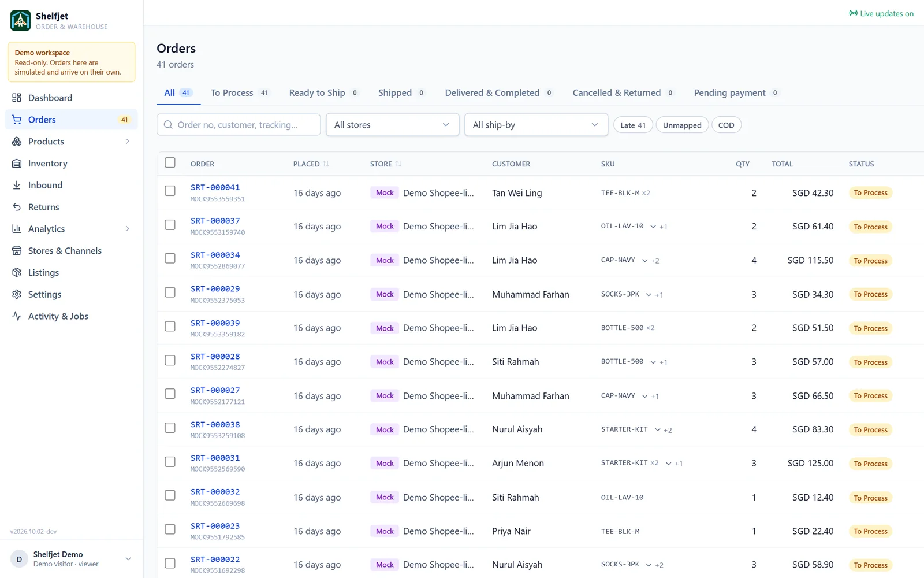Focus the order search input field
Screen dimensions: 924x578
pos(239,125)
